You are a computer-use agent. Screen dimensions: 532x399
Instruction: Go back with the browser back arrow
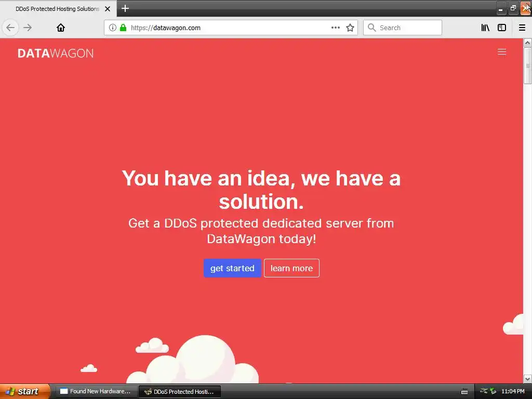click(10, 28)
